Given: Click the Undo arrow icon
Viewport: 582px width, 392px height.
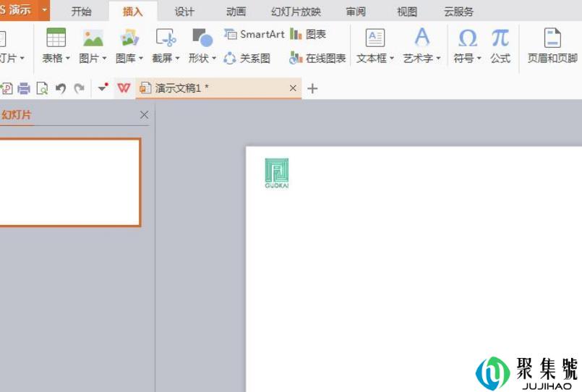Looking at the screenshot, I should pos(61,88).
